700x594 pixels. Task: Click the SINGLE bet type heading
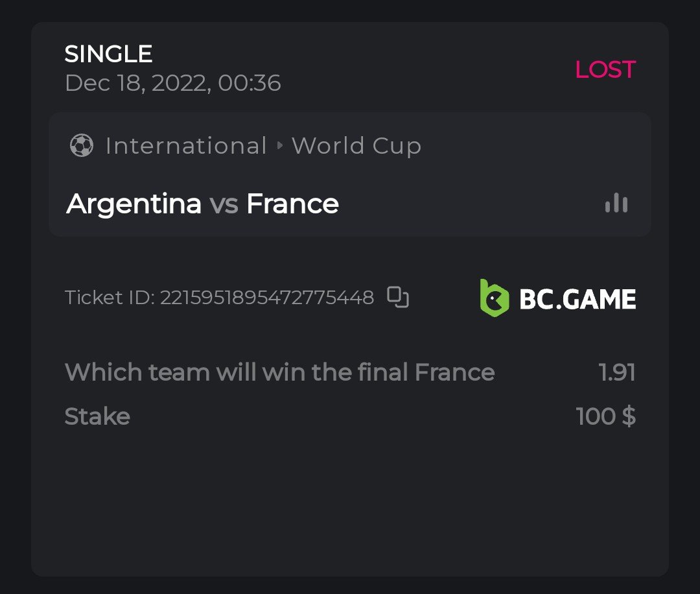[108, 54]
